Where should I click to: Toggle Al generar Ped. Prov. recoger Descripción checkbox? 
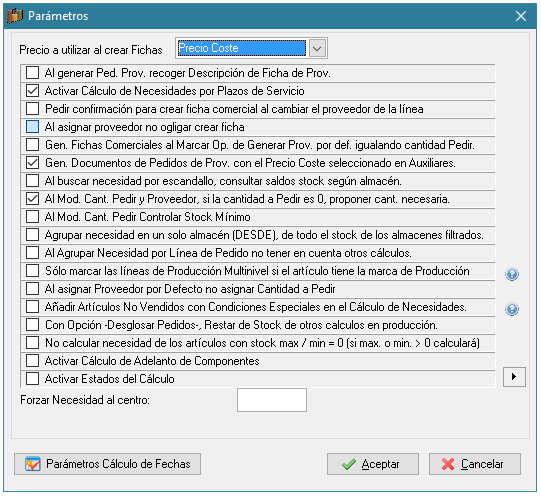click(x=32, y=73)
